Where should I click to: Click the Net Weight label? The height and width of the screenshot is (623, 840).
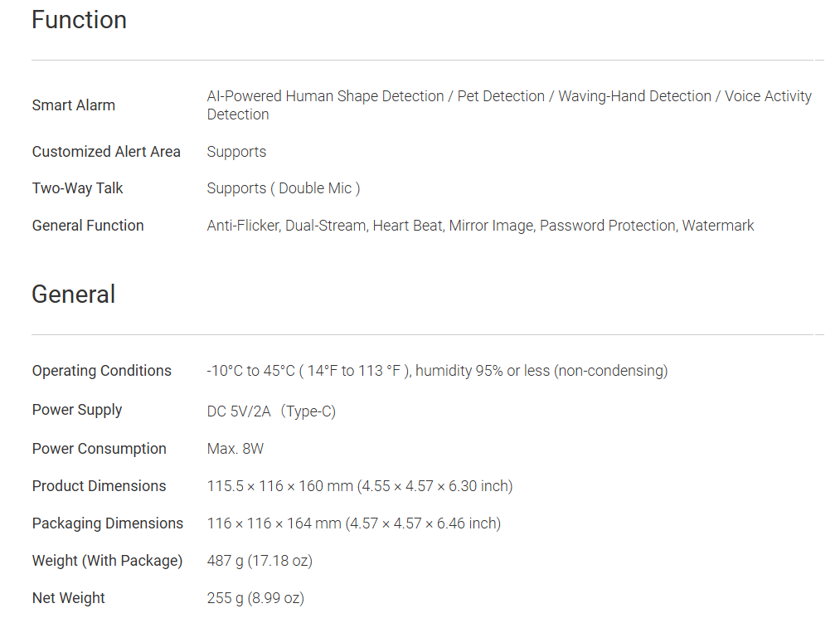(69, 598)
